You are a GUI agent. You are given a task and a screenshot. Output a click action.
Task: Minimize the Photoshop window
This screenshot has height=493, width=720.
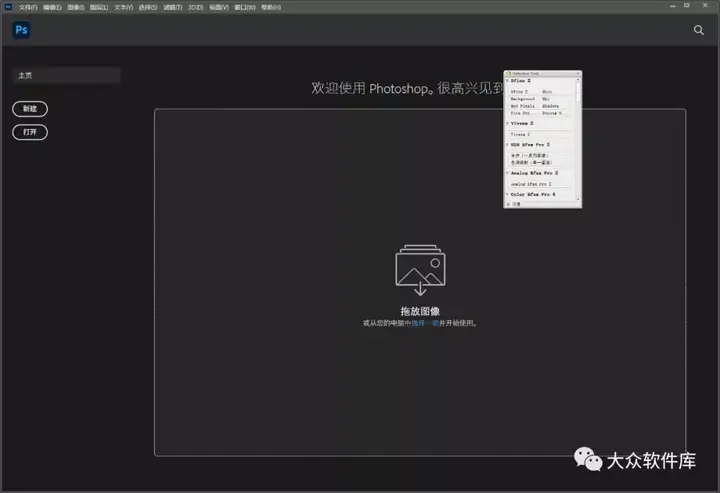[x=673, y=6]
